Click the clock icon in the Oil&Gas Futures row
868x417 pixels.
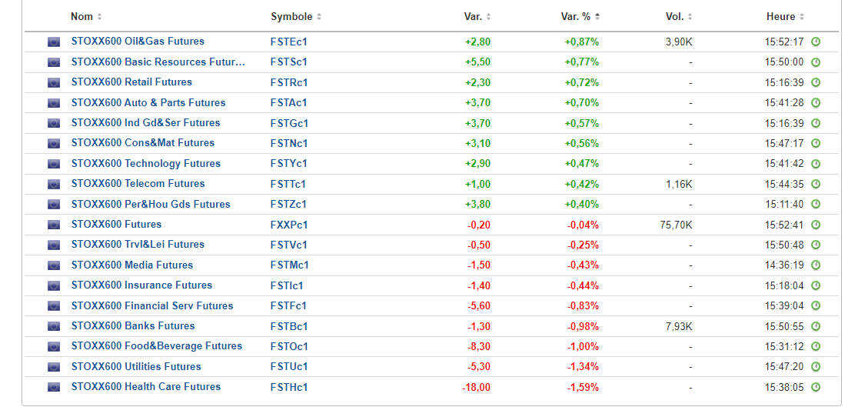pos(816,42)
